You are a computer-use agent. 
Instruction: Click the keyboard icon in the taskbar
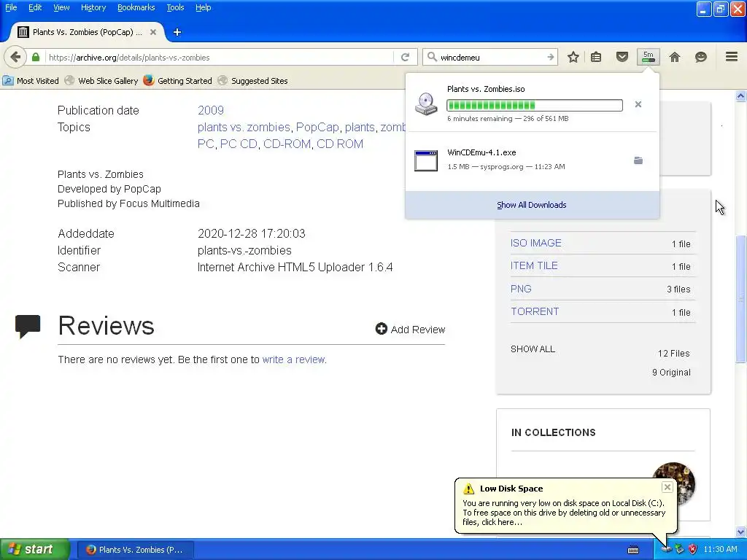(633, 550)
